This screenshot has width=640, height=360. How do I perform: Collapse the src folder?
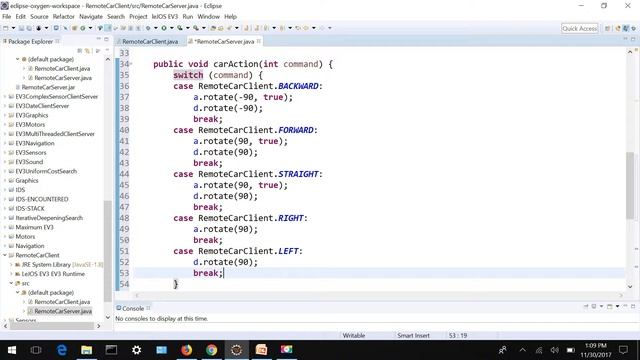tap(11, 283)
